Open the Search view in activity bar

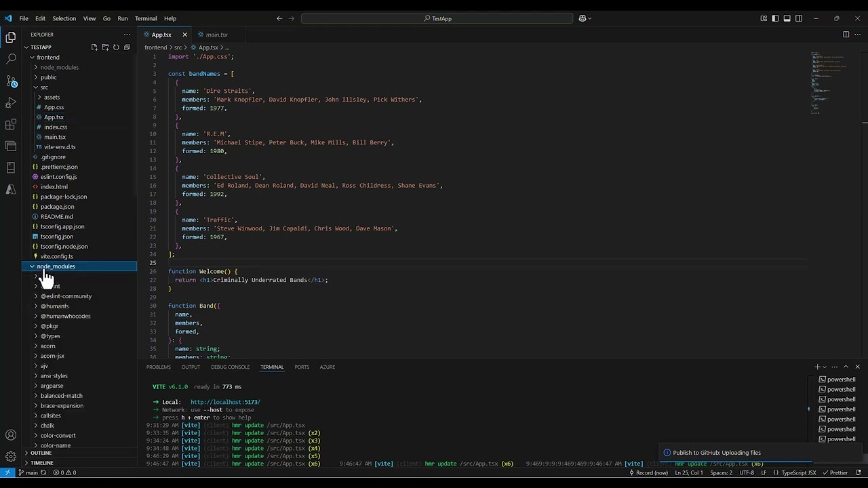[x=11, y=60]
